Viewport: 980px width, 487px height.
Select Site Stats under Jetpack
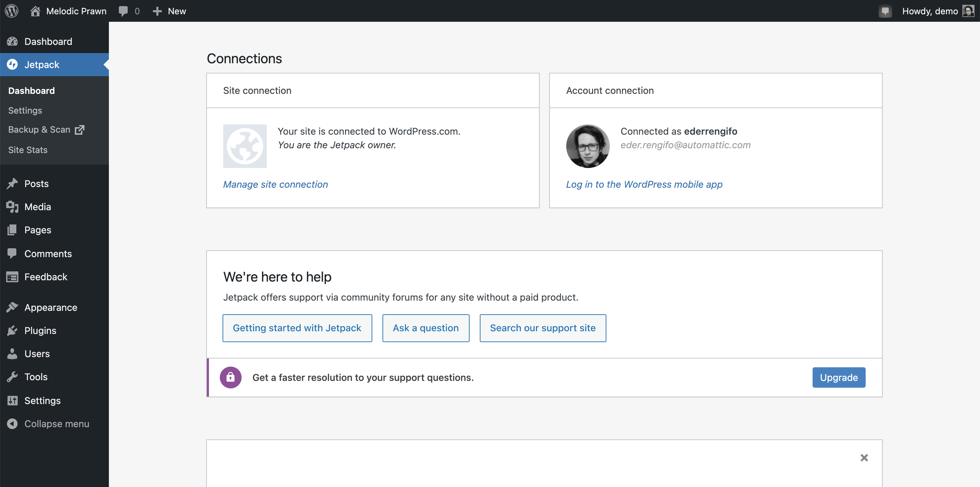pos(27,149)
